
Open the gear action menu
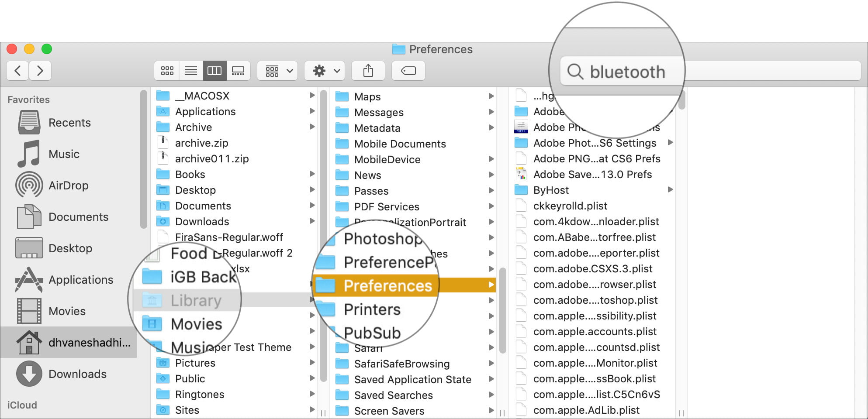tap(325, 71)
